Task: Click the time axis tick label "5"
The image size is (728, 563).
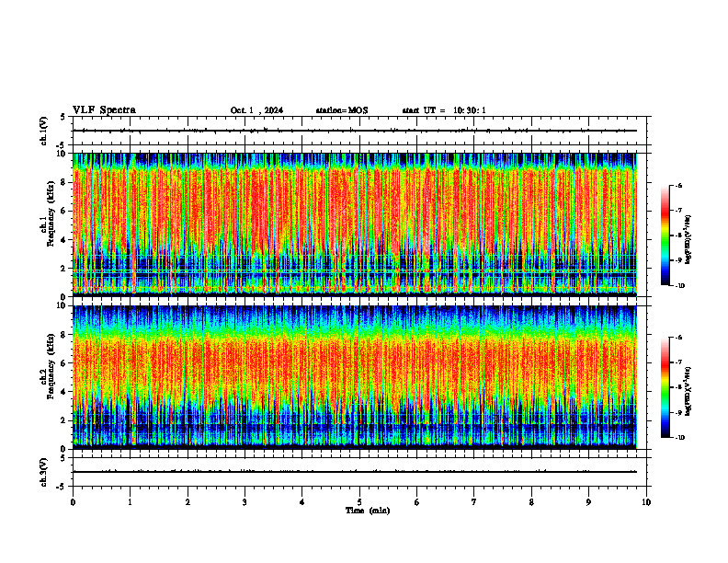Action: pos(359,502)
